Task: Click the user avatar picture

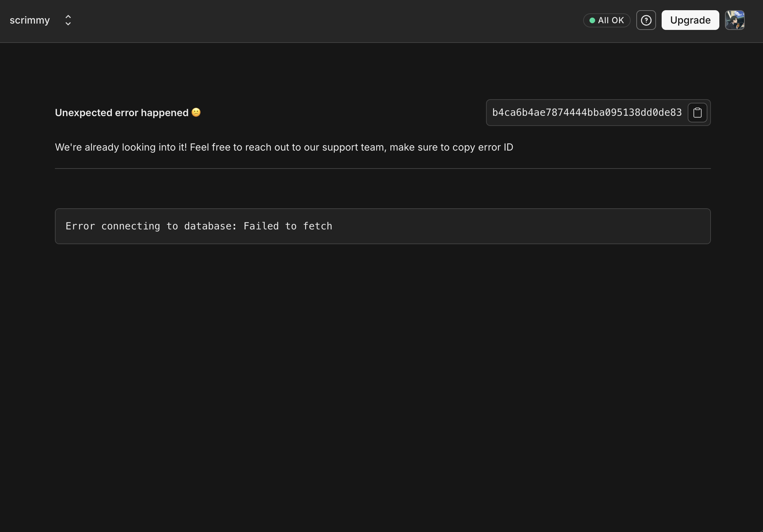Action: (x=734, y=20)
